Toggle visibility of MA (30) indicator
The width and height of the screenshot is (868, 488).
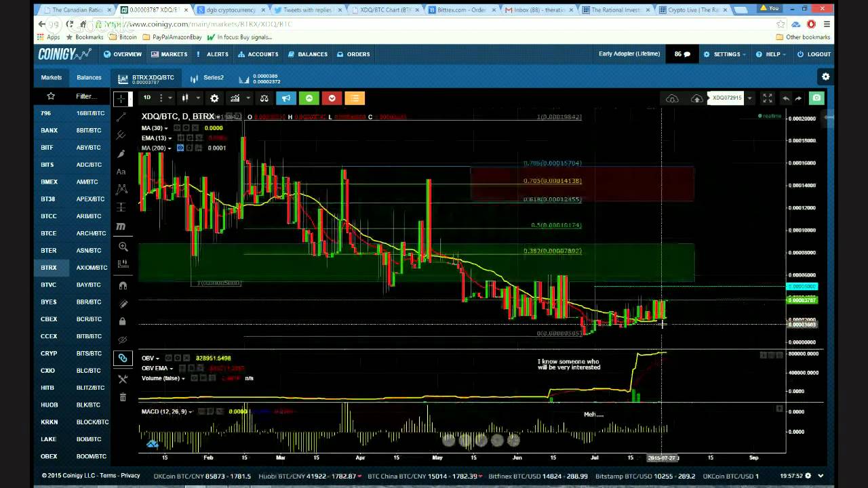click(177, 127)
